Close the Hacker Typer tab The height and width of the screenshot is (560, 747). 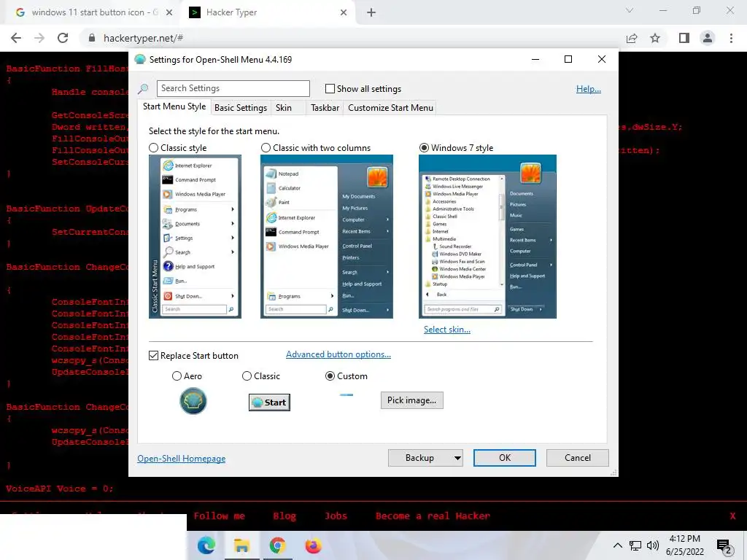[344, 13]
